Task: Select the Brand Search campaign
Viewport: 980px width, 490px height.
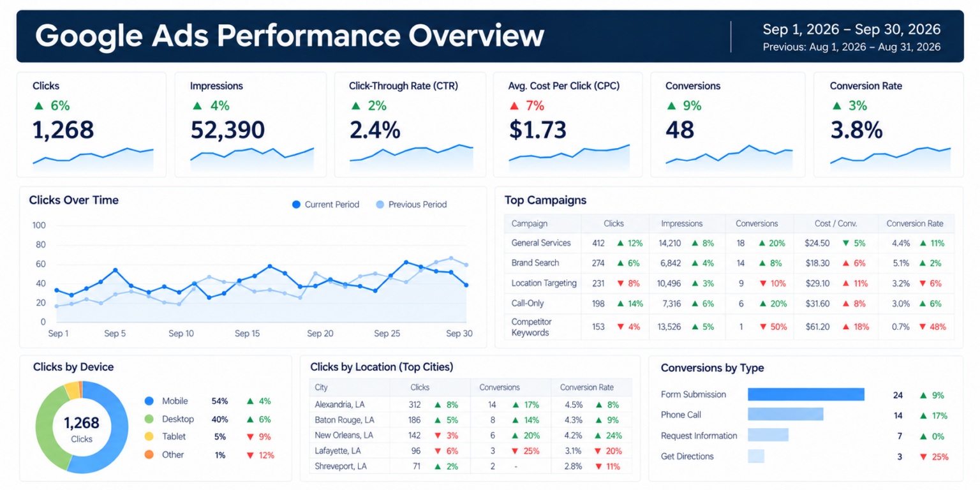Action: (729, 263)
